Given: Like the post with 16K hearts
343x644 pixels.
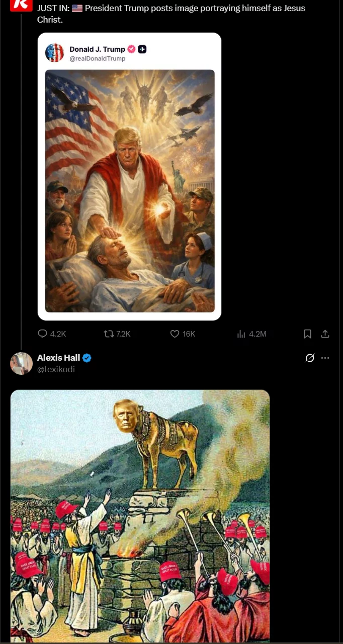Looking at the screenshot, I should point(175,334).
